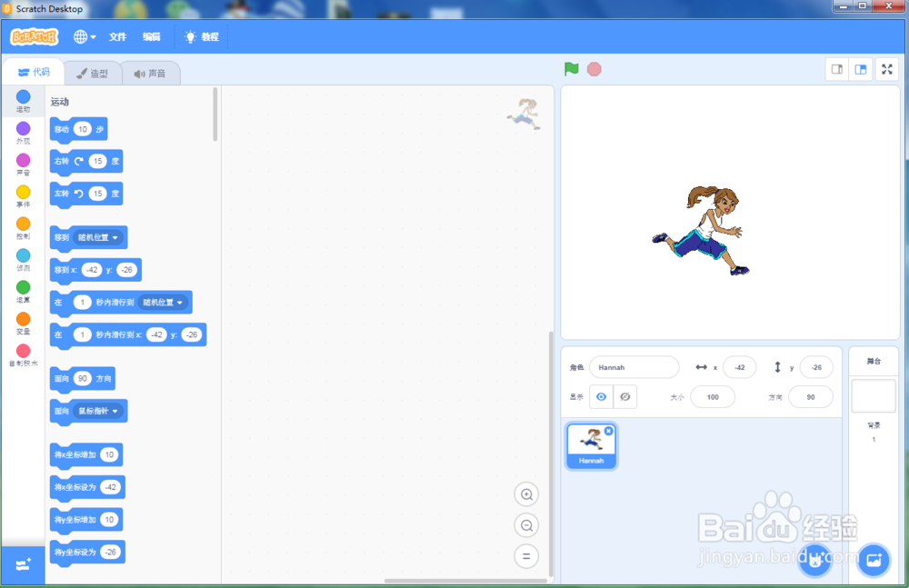
Task: Select the 自制积木 my blocks category
Action: coord(24,355)
